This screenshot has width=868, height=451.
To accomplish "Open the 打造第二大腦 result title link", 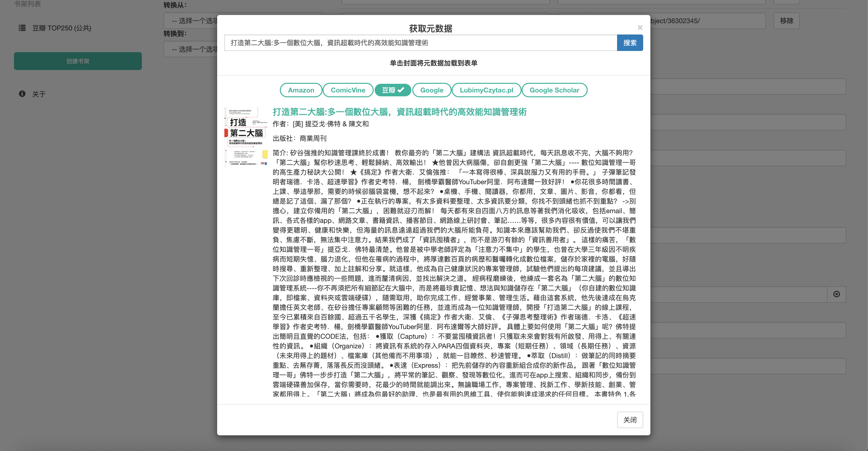I will [x=400, y=112].
